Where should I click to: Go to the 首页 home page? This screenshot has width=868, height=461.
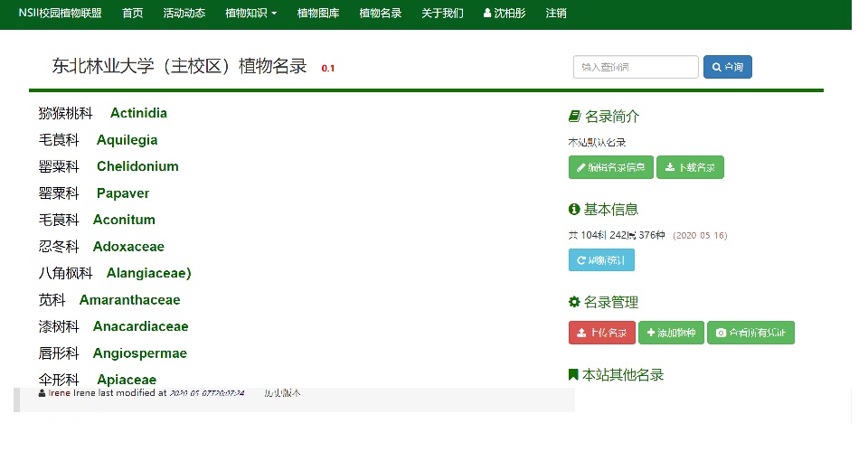click(x=132, y=14)
